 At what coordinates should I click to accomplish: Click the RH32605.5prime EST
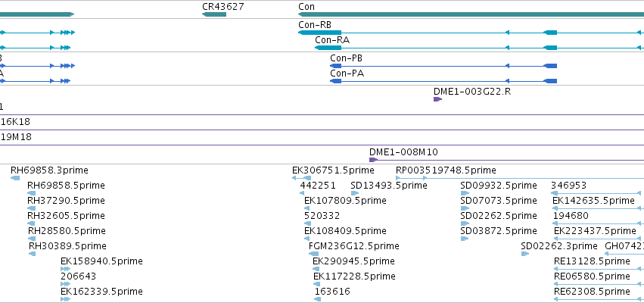31,223
